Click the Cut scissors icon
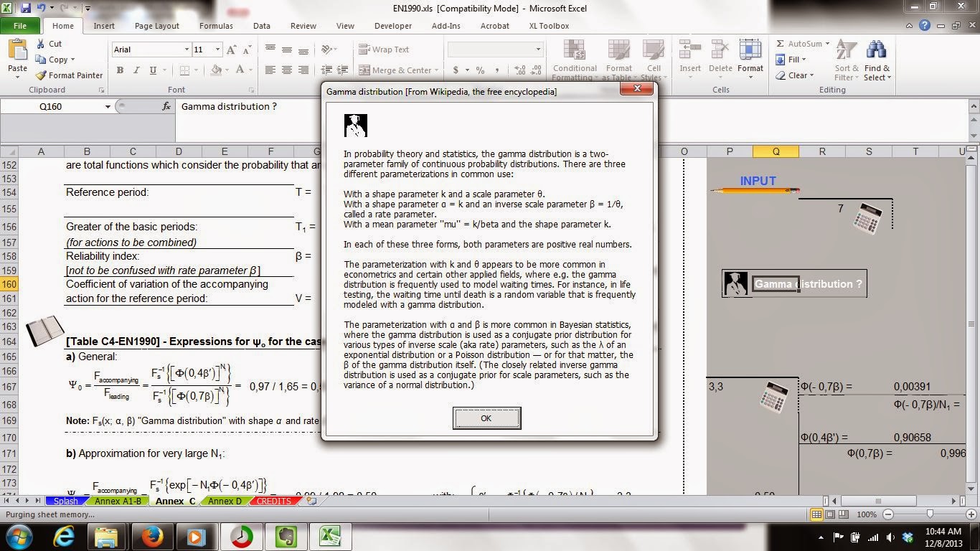The height and width of the screenshot is (551, 980). [x=41, y=44]
